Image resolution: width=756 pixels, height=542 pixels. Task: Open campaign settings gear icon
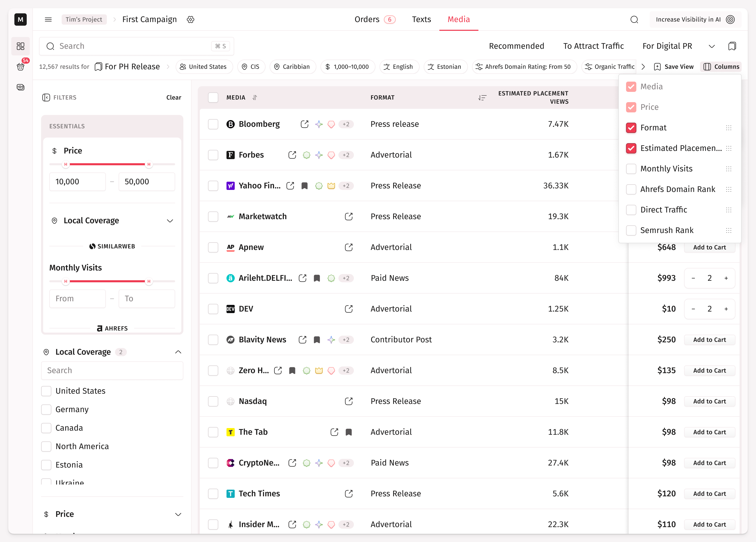point(190,19)
